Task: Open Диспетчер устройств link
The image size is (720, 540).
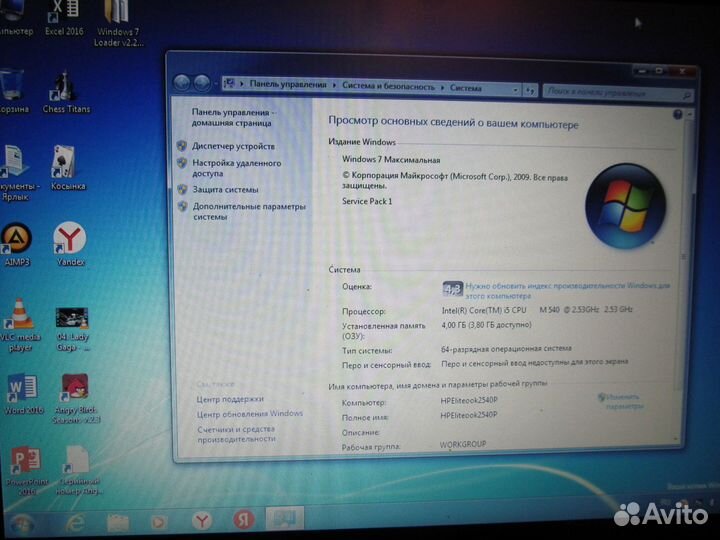Action: 233,146
